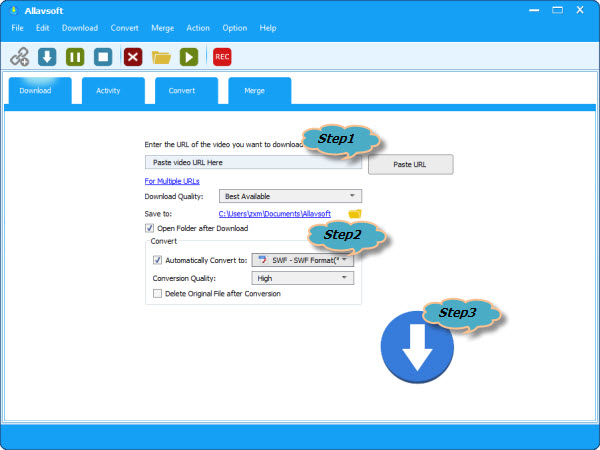The image size is (600, 450).
Task: Close the Allavsoft window
Action: point(580,10)
